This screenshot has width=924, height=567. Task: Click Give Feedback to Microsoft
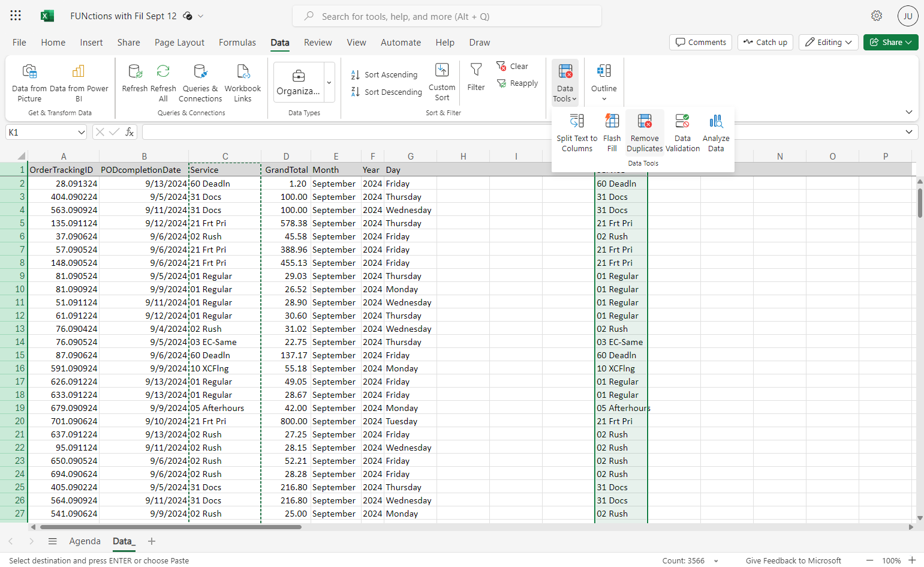[793, 561]
